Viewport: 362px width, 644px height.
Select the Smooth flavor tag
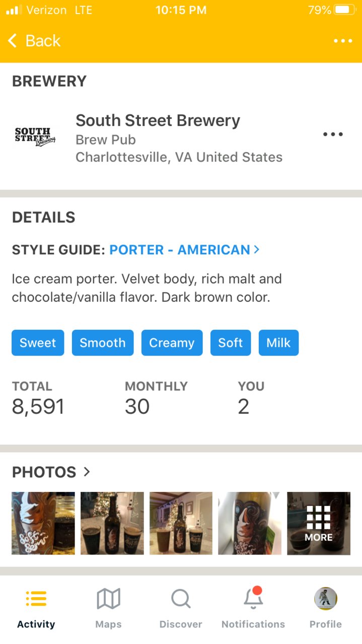(x=103, y=343)
